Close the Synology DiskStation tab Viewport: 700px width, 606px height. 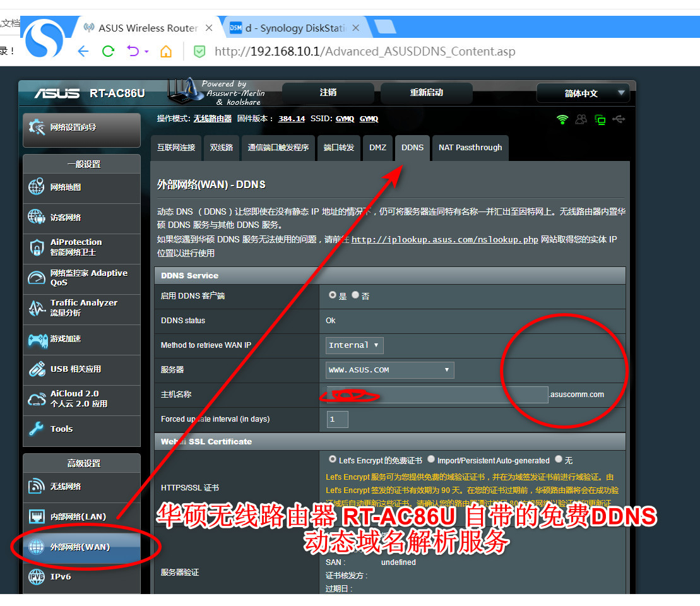point(356,28)
